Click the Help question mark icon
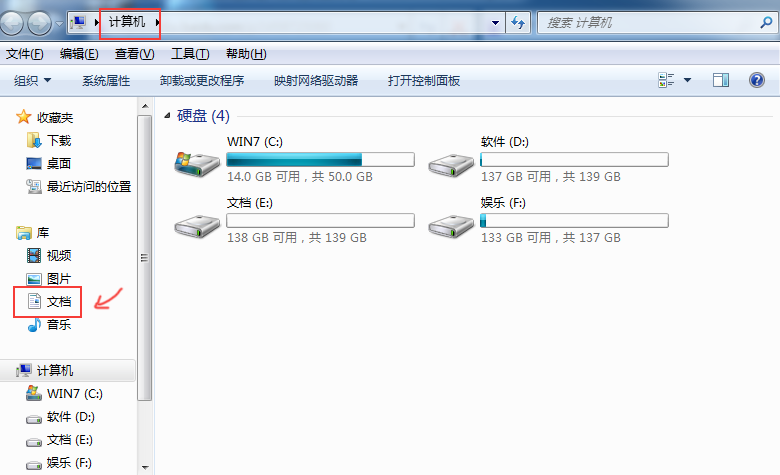This screenshot has height=475, width=780. [x=757, y=80]
